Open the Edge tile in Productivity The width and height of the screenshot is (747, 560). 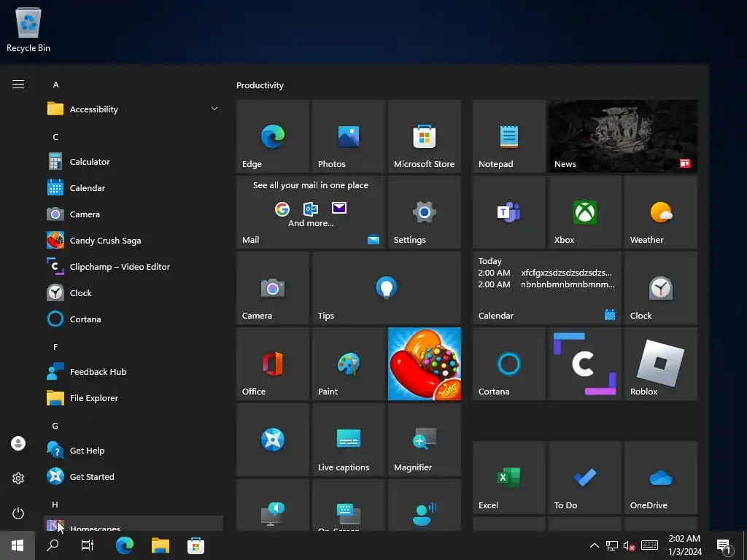[x=273, y=136]
